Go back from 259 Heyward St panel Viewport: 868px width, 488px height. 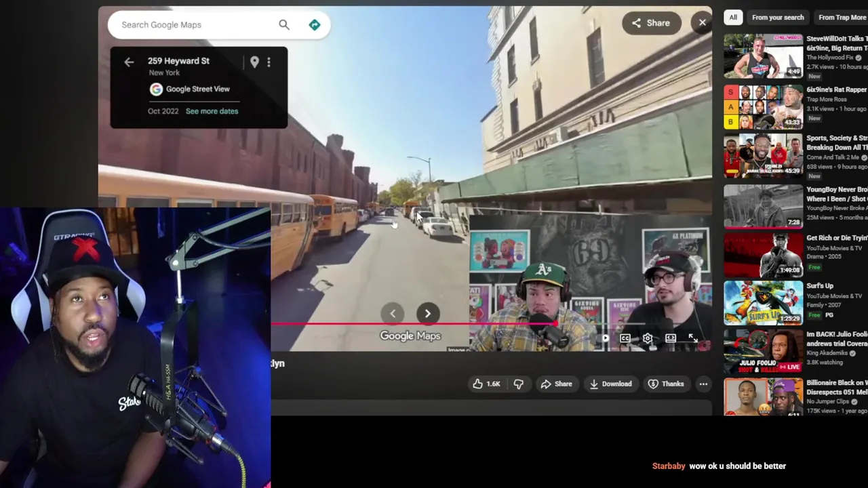click(x=129, y=62)
